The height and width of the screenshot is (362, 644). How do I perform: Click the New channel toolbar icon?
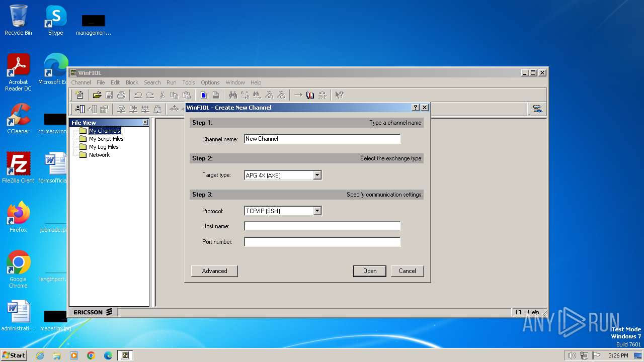[x=79, y=95]
